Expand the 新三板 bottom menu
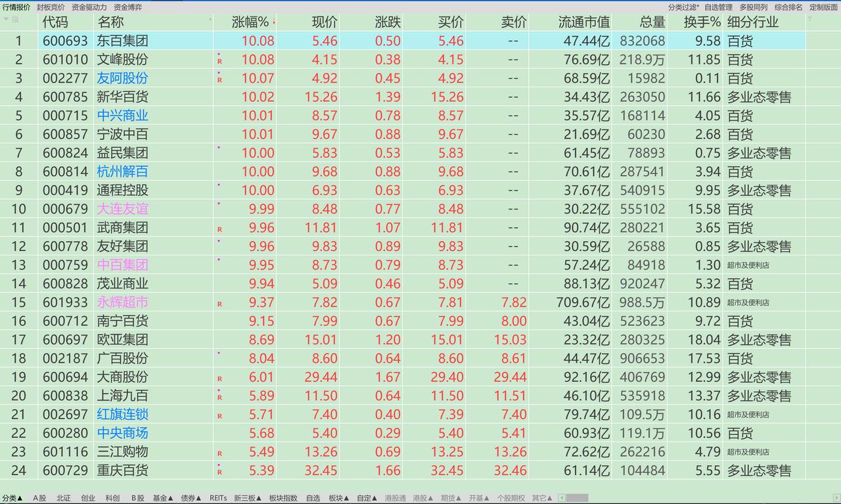Screen dimensions: 841x504 click(x=248, y=498)
